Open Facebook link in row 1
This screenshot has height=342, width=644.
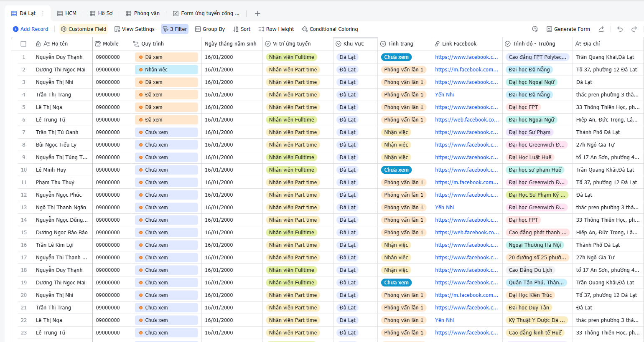pyautogui.click(x=466, y=57)
